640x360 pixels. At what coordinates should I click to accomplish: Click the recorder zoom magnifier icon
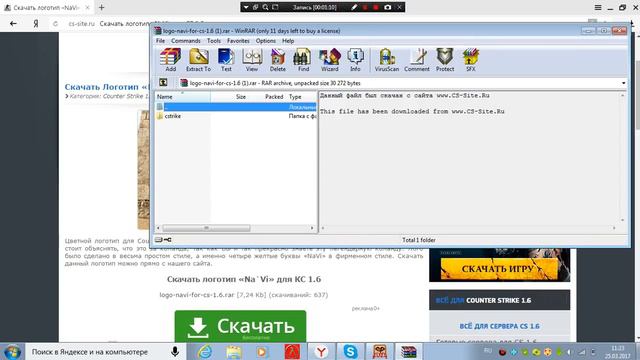265,7
